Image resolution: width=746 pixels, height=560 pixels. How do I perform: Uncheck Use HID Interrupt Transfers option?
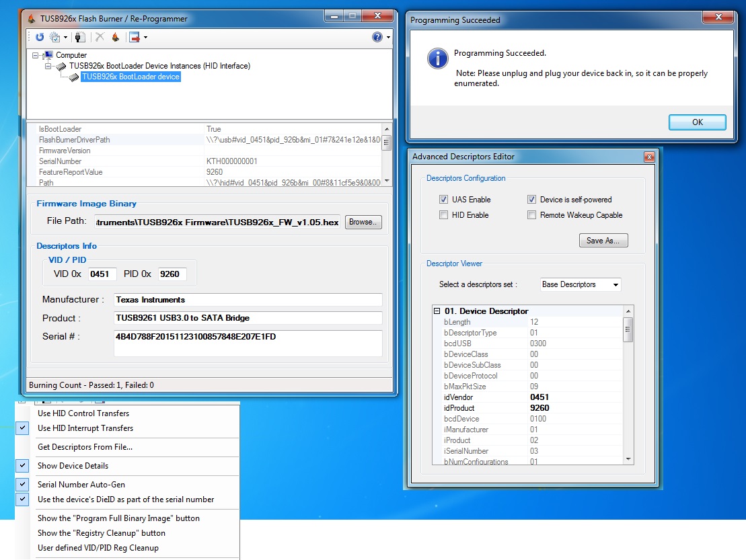[x=22, y=428]
